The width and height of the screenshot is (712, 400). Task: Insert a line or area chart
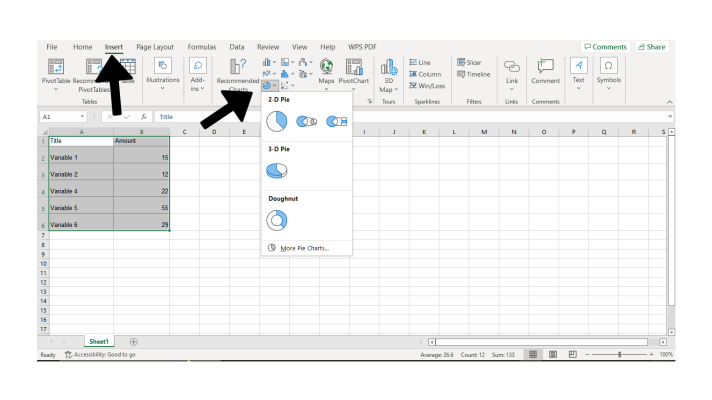click(269, 74)
